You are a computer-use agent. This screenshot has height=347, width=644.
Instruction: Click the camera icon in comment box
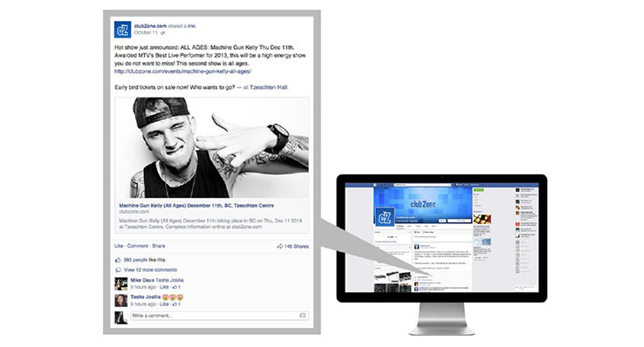click(x=303, y=316)
